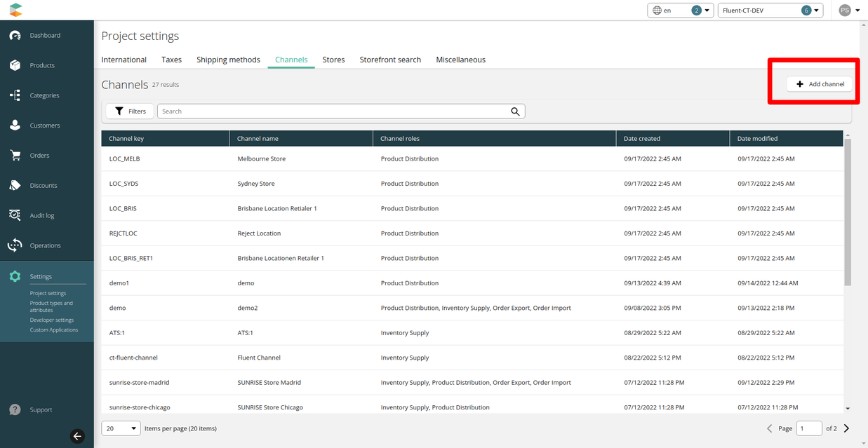Open Developer settings in the sidebar
The height and width of the screenshot is (448, 868).
pyautogui.click(x=52, y=320)
